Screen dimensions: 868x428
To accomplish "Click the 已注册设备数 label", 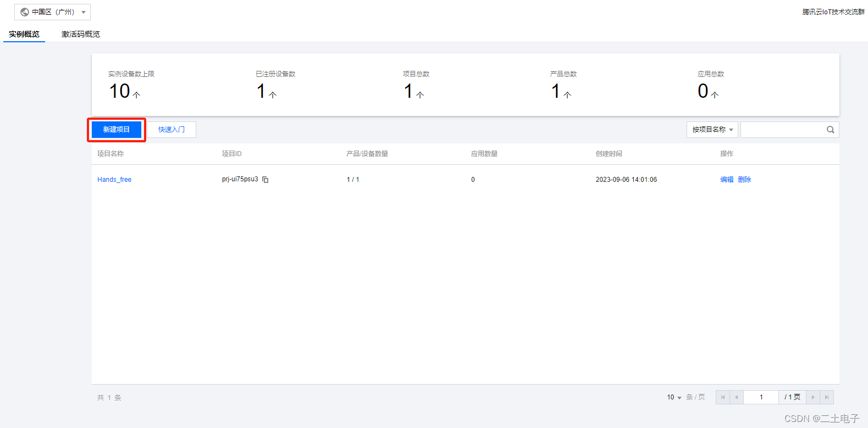I will [x=275, y=74].
